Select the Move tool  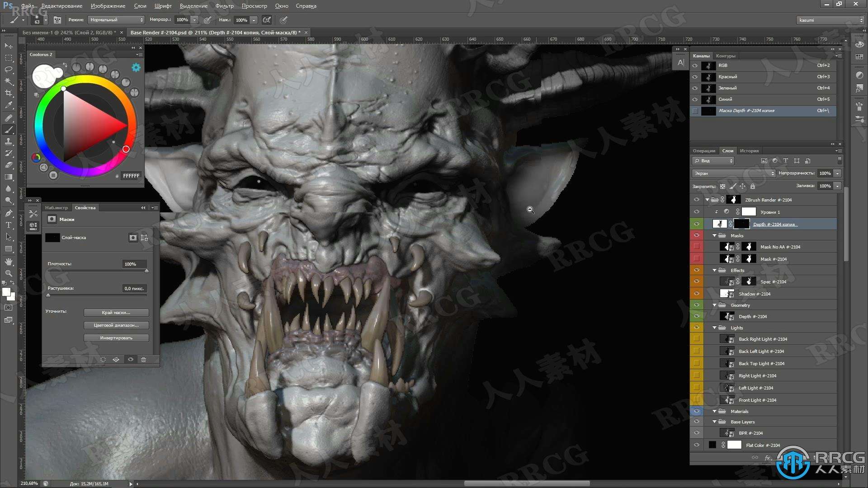tap(9, 46)
